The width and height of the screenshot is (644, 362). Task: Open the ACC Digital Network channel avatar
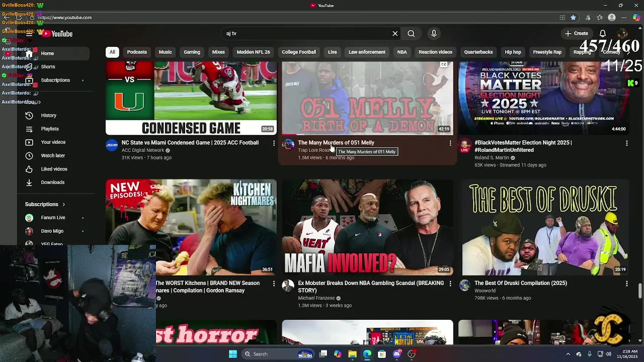(x=112, y=145)
